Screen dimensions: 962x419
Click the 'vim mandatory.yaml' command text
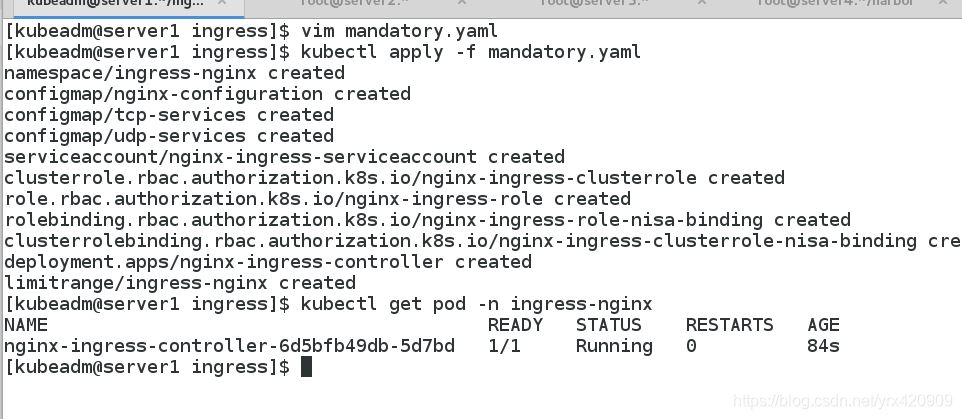point(399,31)
